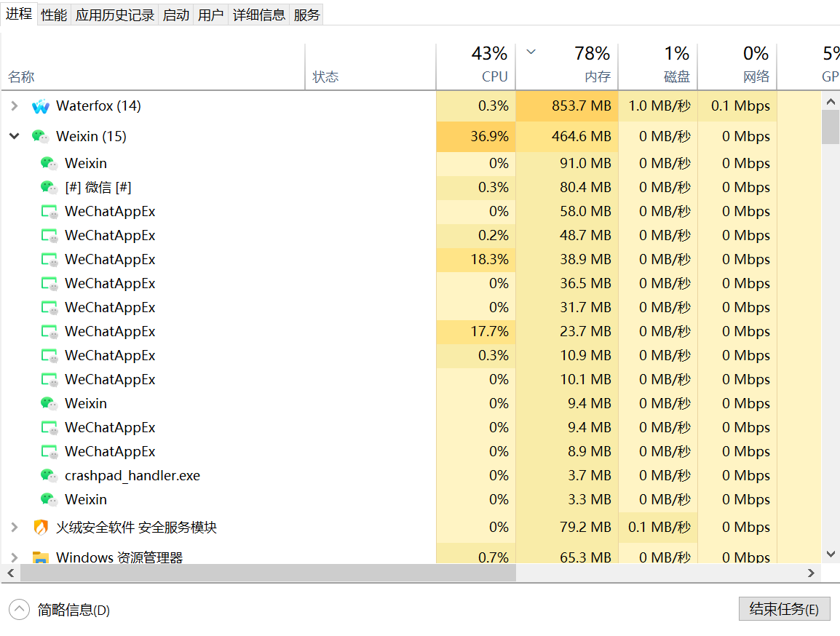Sort by the 状态 column header
840x636 pixels.
pos(371,66)
